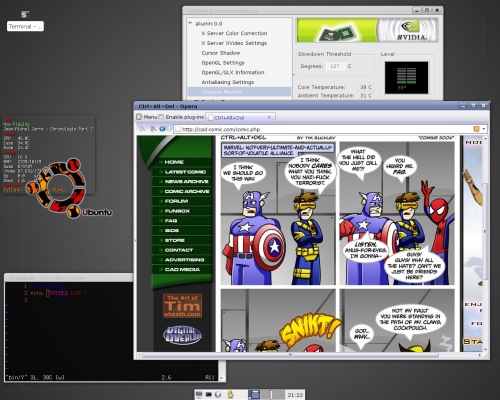
Task: Collapse the aliunin:0.0 tree node
Action: coord(190,23)
